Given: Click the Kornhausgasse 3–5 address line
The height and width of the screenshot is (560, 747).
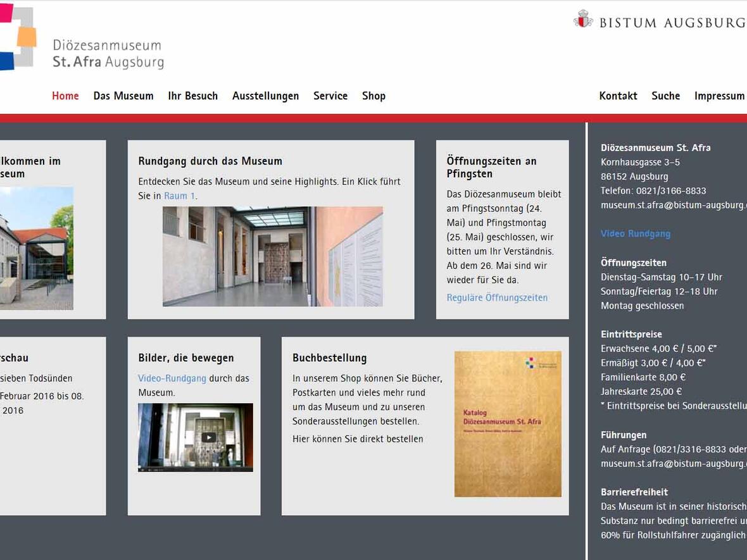Looking at the screenshot, I should click(640, 163).
